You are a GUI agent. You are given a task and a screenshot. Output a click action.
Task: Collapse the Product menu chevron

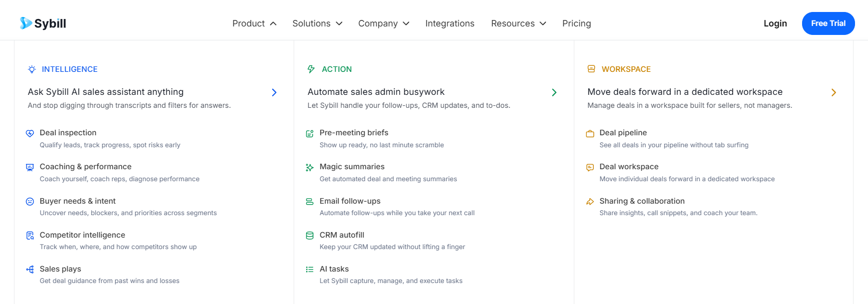tap(273, 23)
